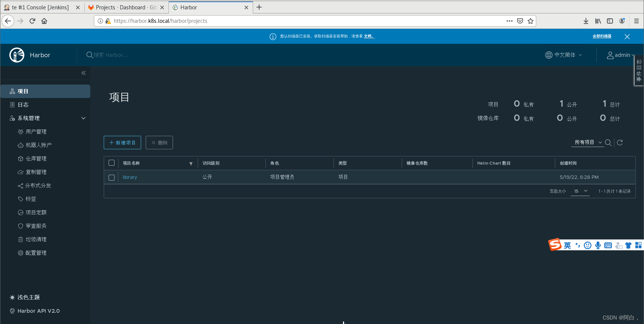644x324 pixels.
Task: Go back in browser history
Action: pos(8,21)
